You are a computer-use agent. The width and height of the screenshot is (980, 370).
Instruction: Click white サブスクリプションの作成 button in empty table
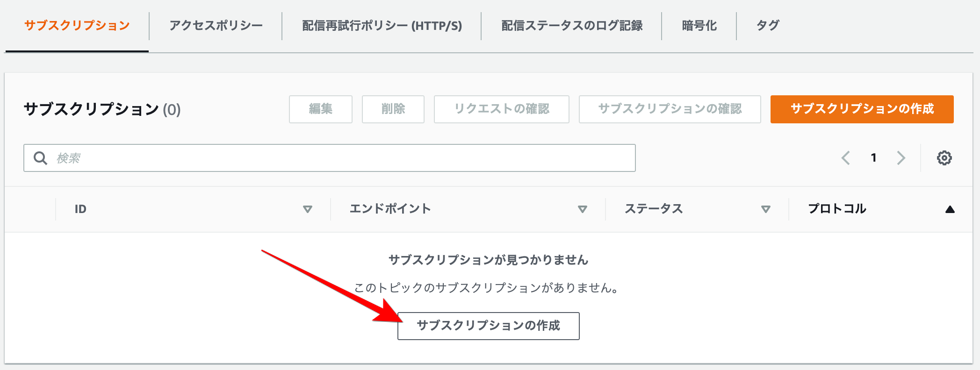coord(488,326)
